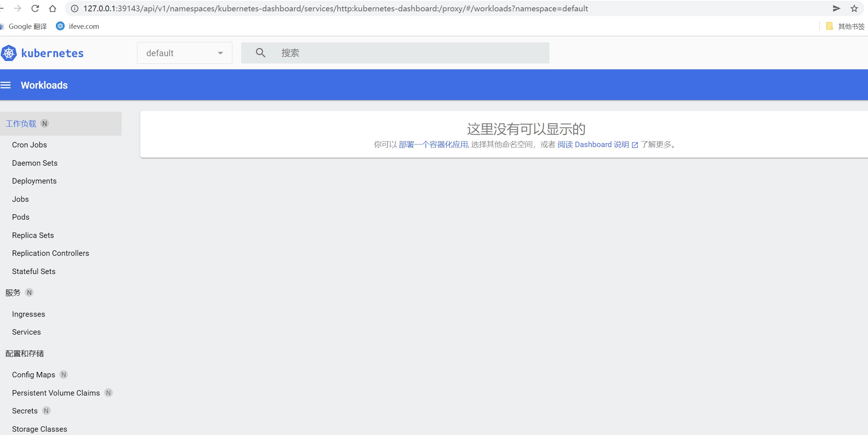This screenshot has height=435, width=868.
Task: Open Config Maps in the sidebar
Action: (34, 375)
